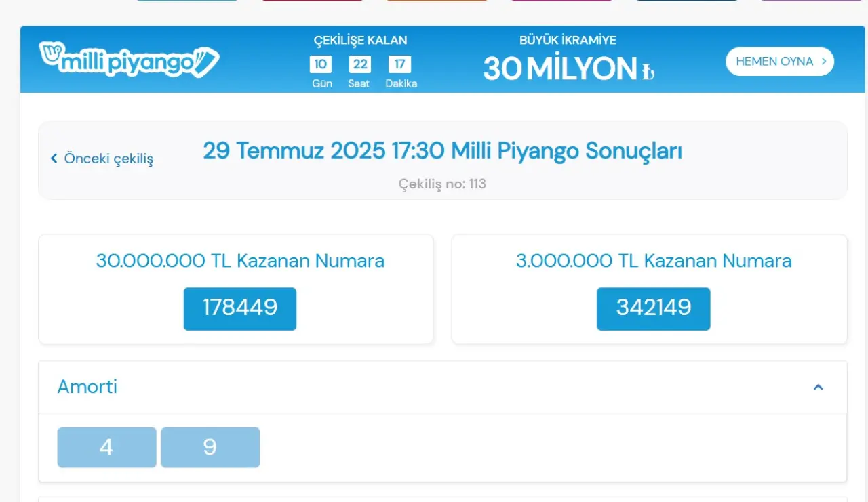
Task: Click the Amorti section header title
Action: tap(87, 387)
